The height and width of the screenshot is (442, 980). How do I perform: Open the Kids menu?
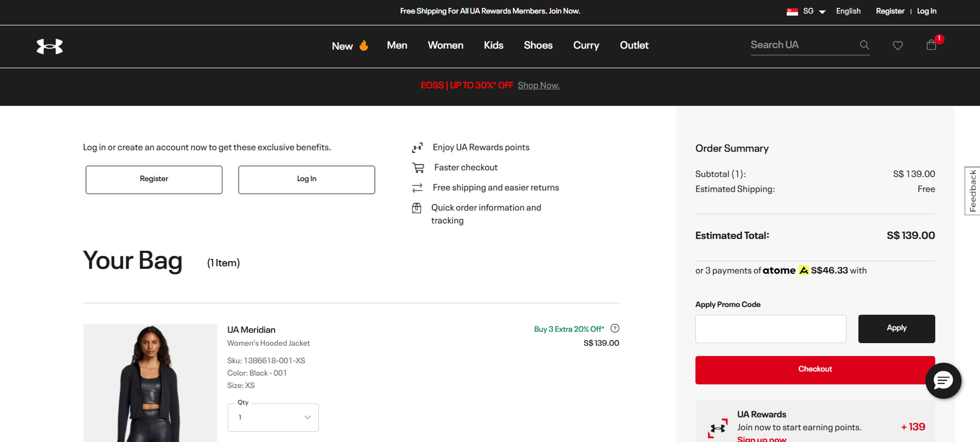coord(493,45)
